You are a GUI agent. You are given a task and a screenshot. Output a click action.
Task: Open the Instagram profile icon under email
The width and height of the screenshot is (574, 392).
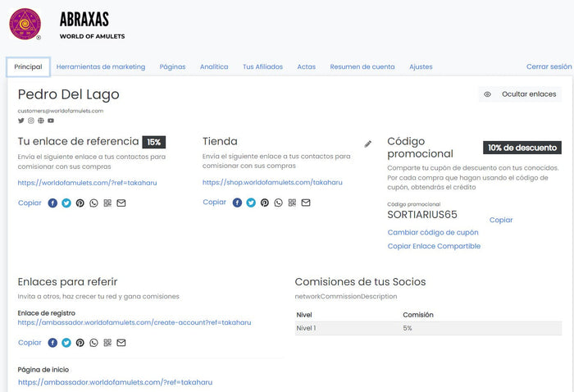coord(31,121)
